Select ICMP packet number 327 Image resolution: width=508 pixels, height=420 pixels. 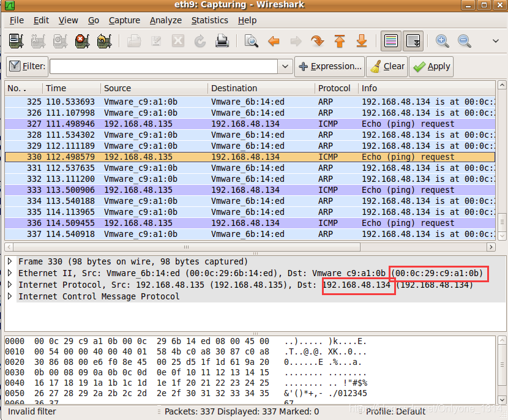point(250,124)
